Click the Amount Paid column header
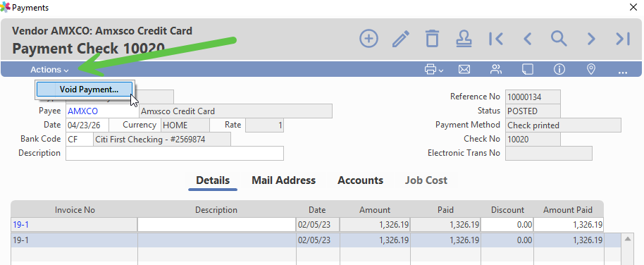Image resolution: width=644 pixels, height=265 pixels. pos(568,210)
